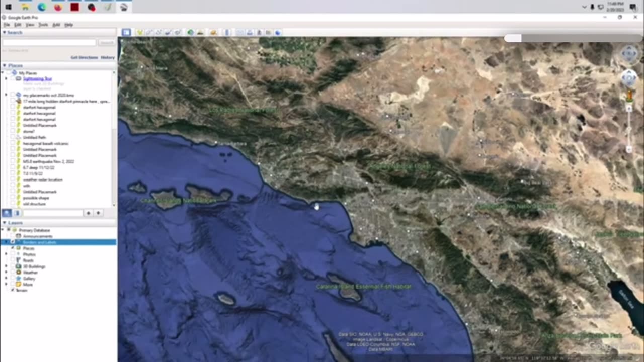Move selected place down with arrow
This screenshot has height=362, width=644.
[98, 213]
